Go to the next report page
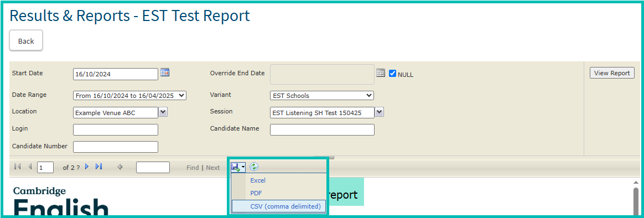The width and height of the screenshot is (644, 218). click(x=87, y=167)
